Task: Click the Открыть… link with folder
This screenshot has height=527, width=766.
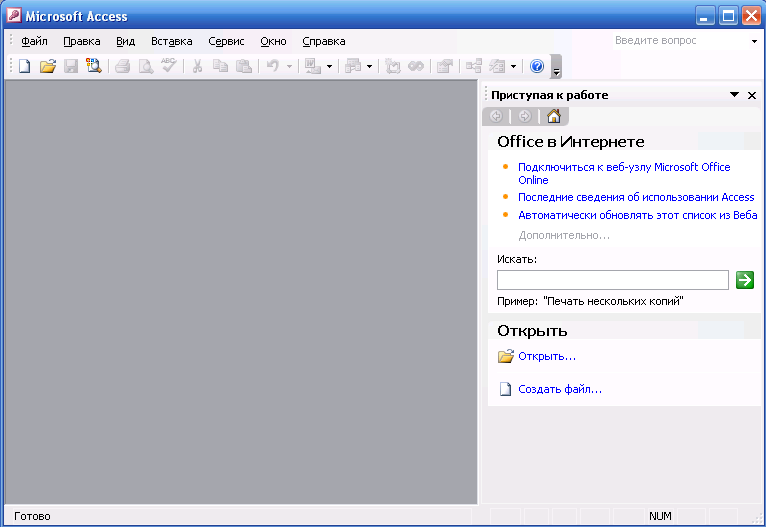Action: (x=547, y=357)
